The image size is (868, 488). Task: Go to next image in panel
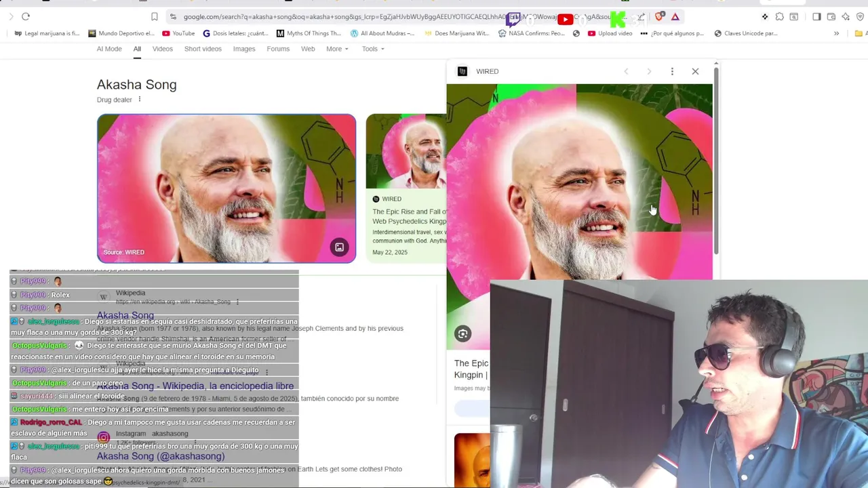tap(649, 71)
